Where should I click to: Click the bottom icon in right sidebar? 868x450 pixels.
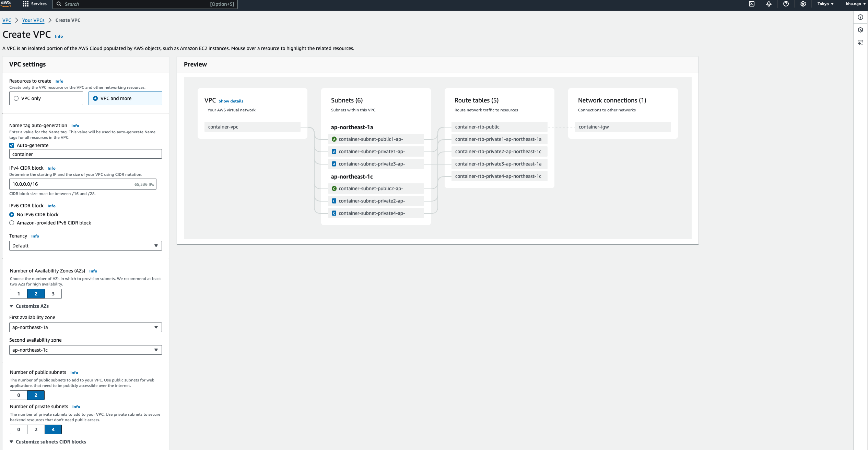[860, 42]
